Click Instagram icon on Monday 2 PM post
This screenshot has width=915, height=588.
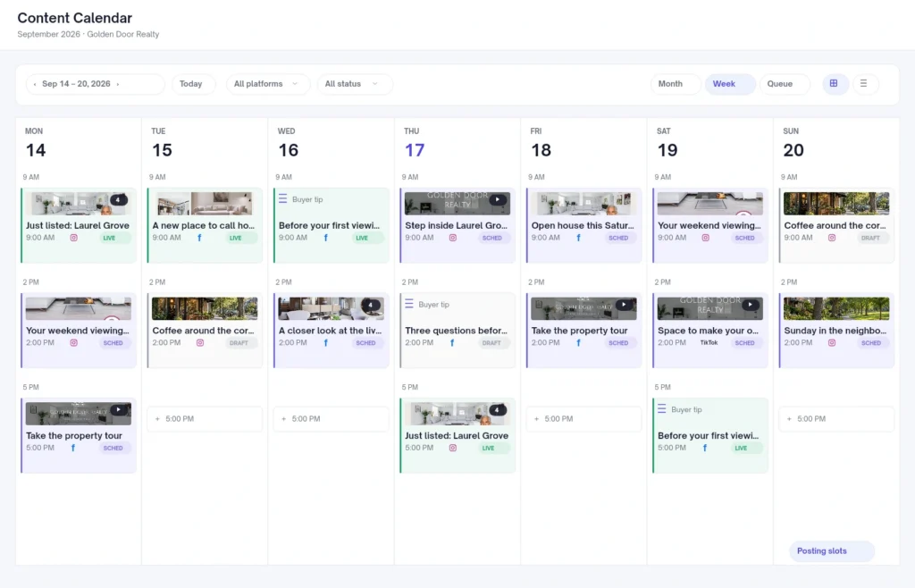74,342
